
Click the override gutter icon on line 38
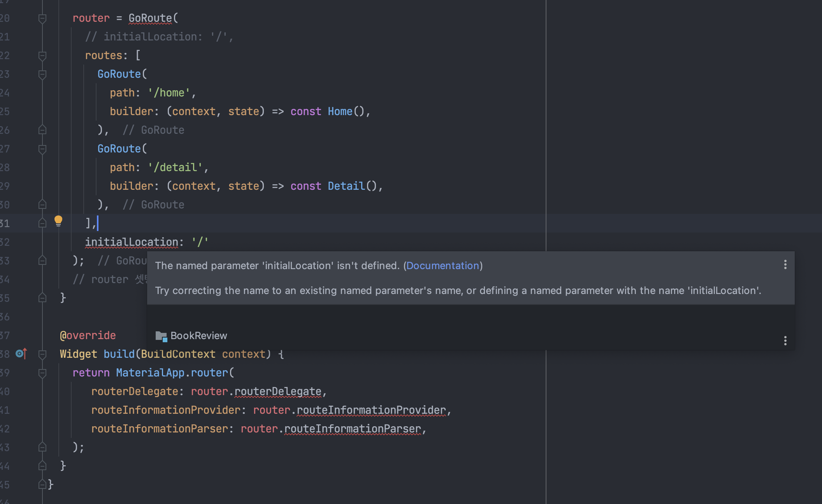21,353
